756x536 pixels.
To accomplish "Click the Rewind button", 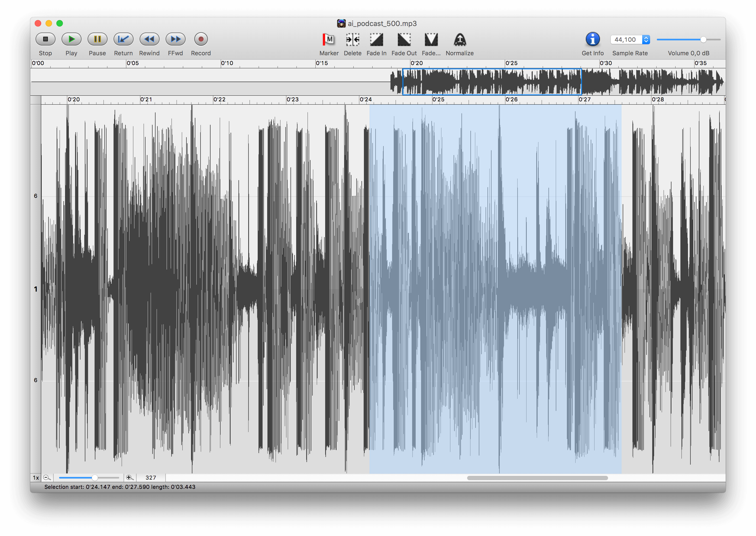I will click(149, 39).
